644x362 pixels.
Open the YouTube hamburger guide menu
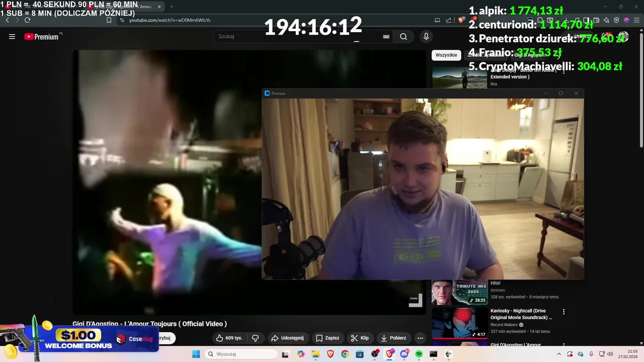pyautogui.click(x=12, y=36)
